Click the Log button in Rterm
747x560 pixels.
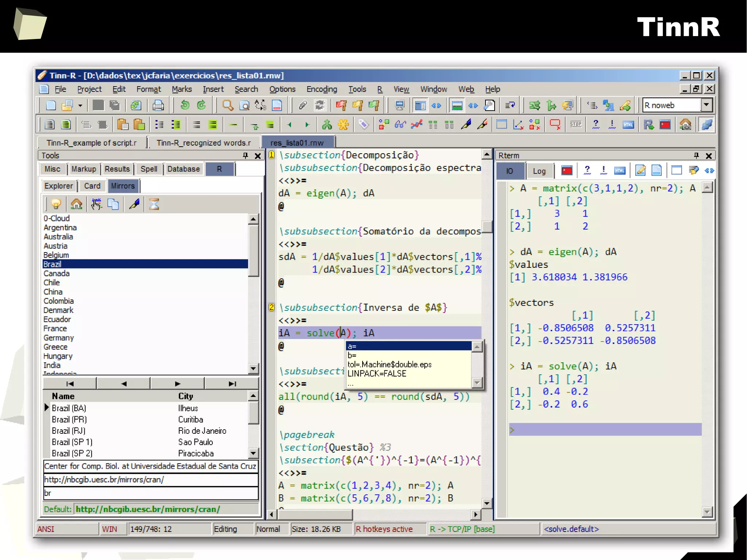(x=539, y=171)
